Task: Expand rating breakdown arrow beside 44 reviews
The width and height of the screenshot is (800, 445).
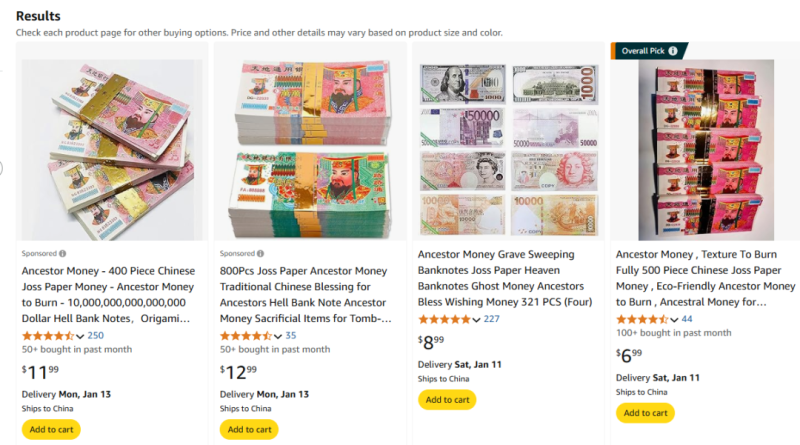Action: coord(675,319)
